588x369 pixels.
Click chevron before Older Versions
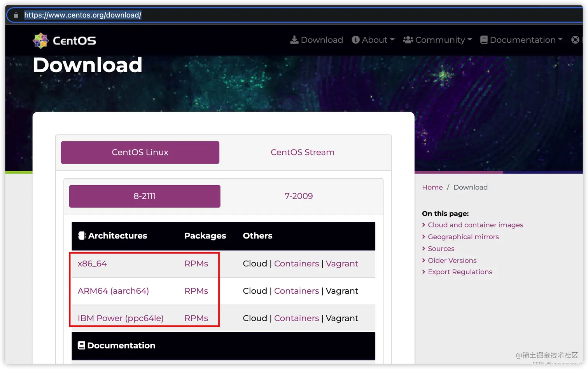(423, 260)
